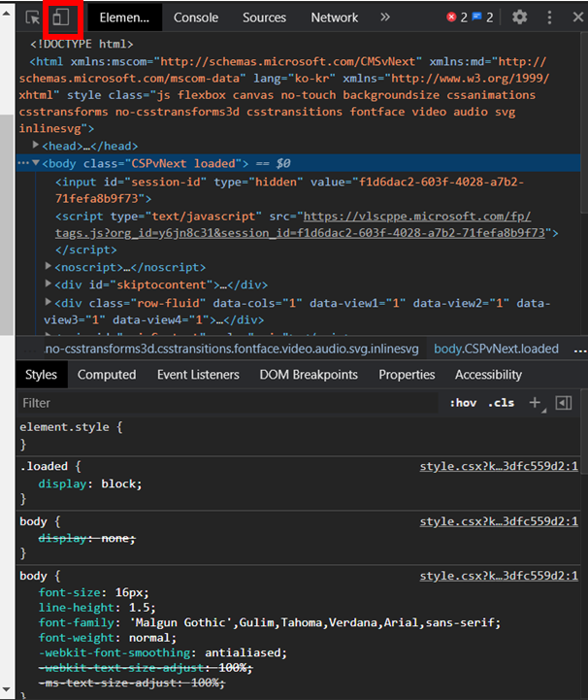Viewport: 588px width, 700px height.
Task: Collapse the body CSPvNext element
Action: (36, 162)
